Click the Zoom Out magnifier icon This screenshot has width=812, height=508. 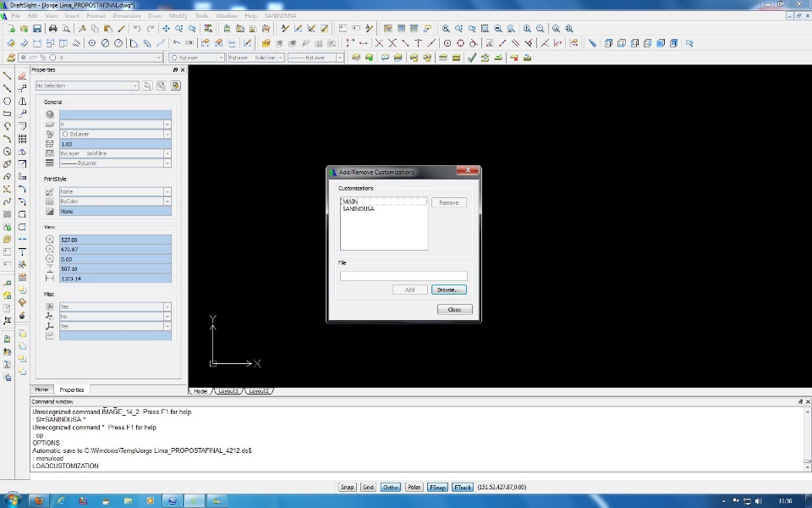coord(540,29)
